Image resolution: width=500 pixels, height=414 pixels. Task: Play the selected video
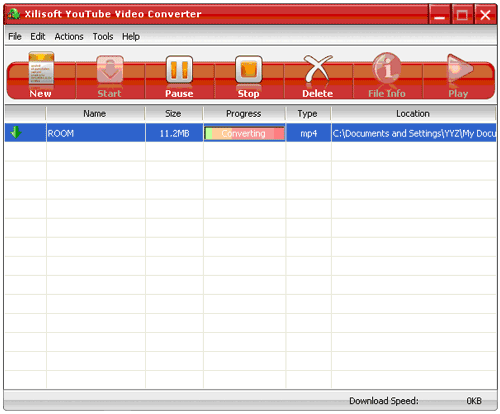[459, 76]
